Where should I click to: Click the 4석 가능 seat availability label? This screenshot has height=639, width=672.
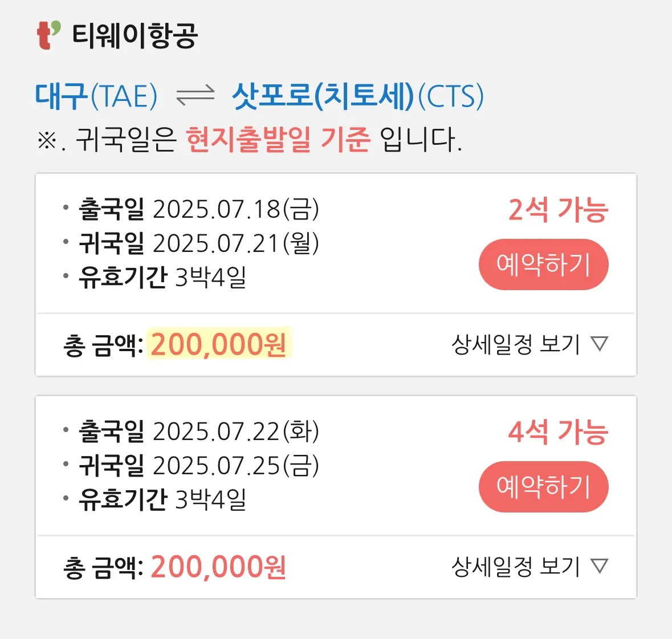558,432
